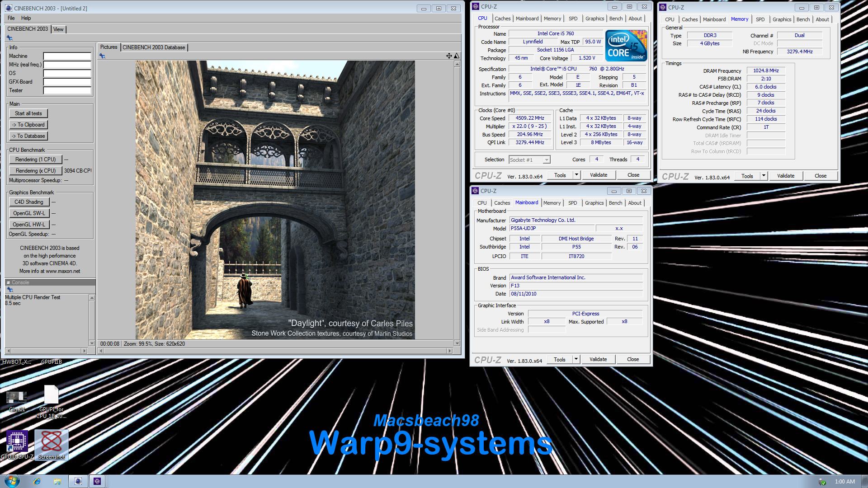Click the console scrollbar down arrow

92,343
